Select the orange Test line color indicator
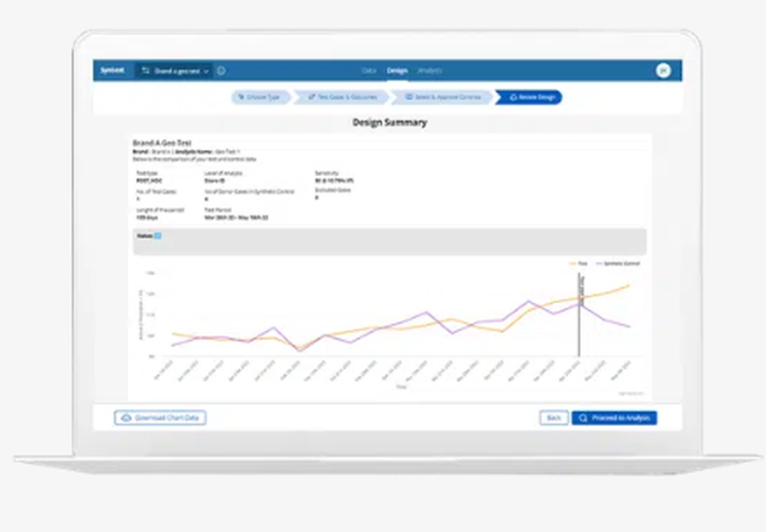 [571, 263]
